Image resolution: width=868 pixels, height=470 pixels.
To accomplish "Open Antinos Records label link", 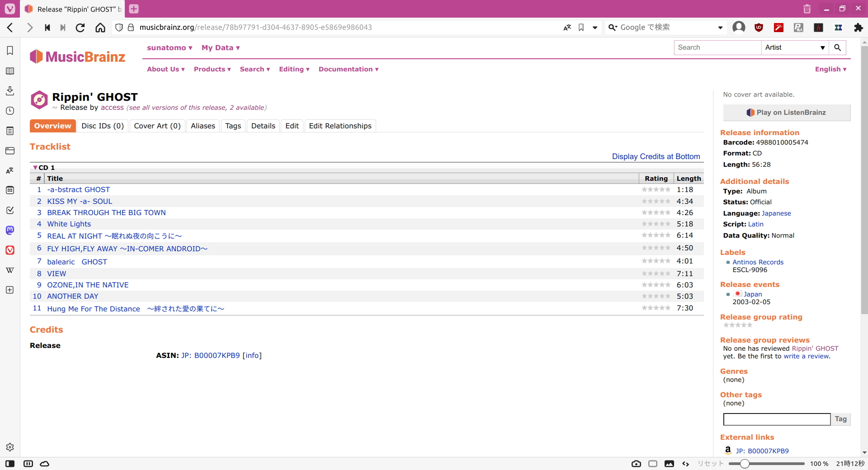I will 758,262.
